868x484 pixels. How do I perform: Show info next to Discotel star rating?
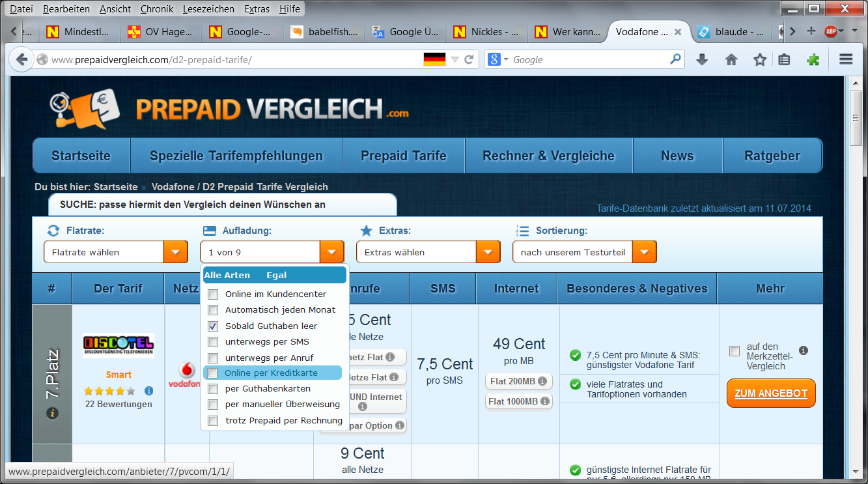[x=148, y=391]
